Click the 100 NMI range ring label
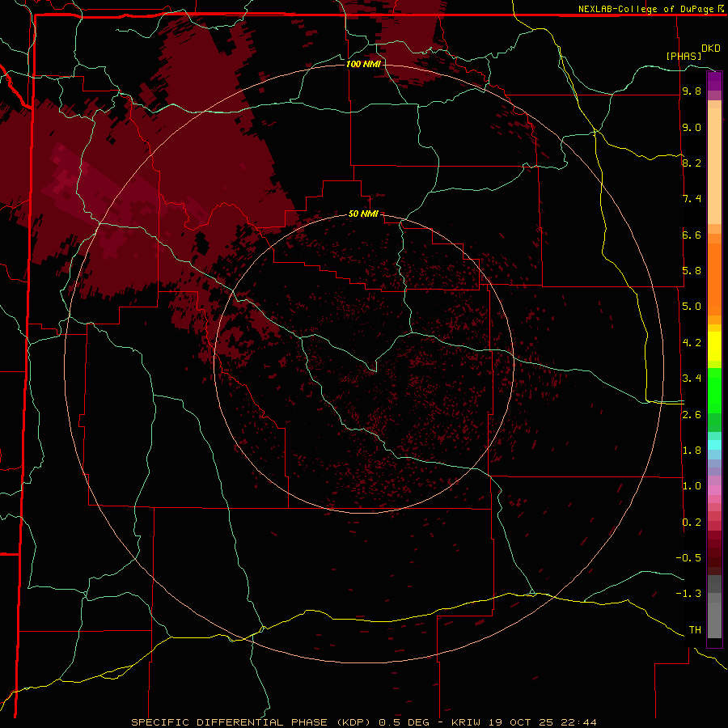This screenshot has width=728, height=728. point(363,64)
